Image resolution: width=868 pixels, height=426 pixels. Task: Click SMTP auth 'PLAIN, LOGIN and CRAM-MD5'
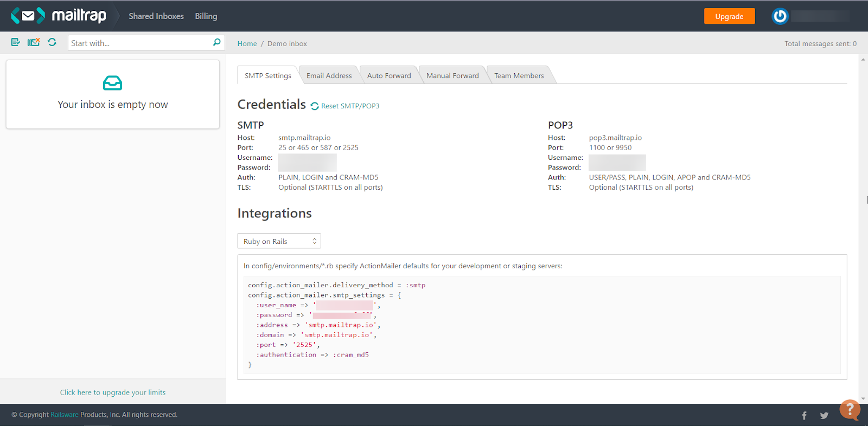[328, 177]
